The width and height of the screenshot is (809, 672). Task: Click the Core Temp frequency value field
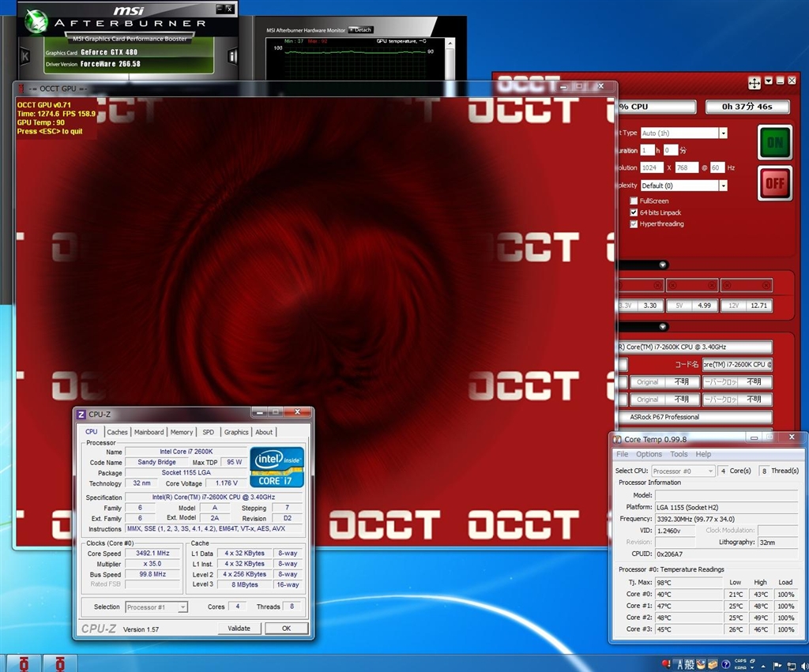point(728,519)
